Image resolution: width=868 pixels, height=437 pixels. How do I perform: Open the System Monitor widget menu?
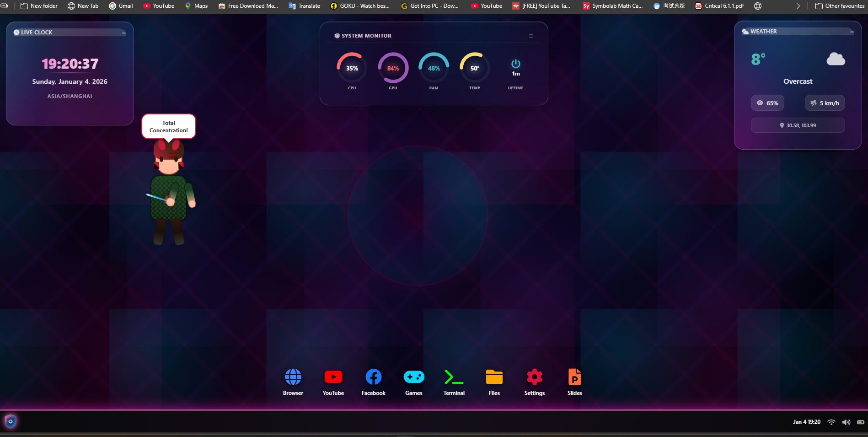point(531,36)
